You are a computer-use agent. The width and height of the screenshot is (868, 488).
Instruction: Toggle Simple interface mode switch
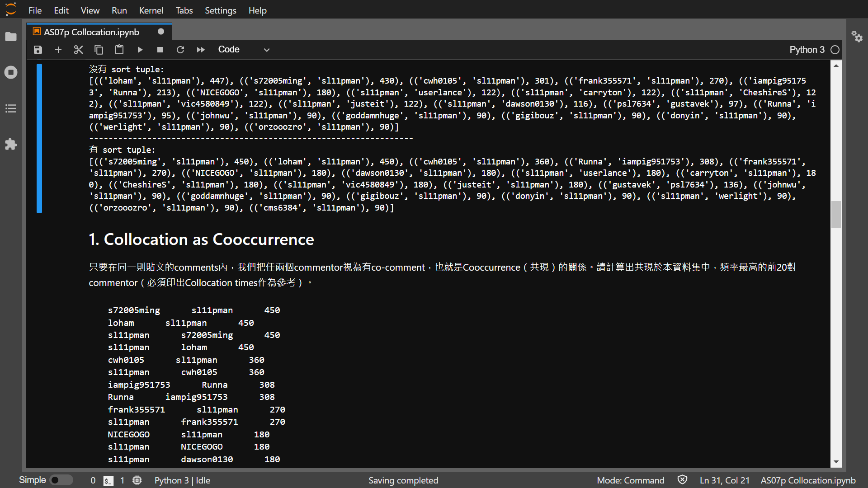(61, 480)
